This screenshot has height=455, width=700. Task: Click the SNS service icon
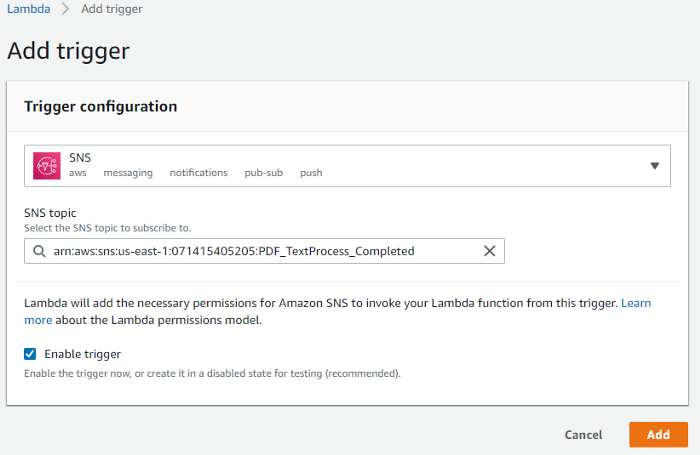tap(47, 165)
